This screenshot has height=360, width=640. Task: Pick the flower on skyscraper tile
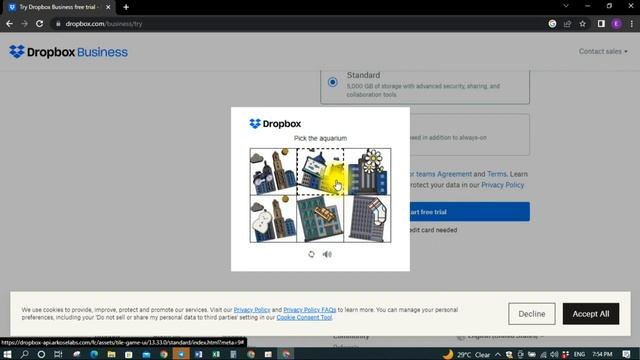[x=367, y=171]
